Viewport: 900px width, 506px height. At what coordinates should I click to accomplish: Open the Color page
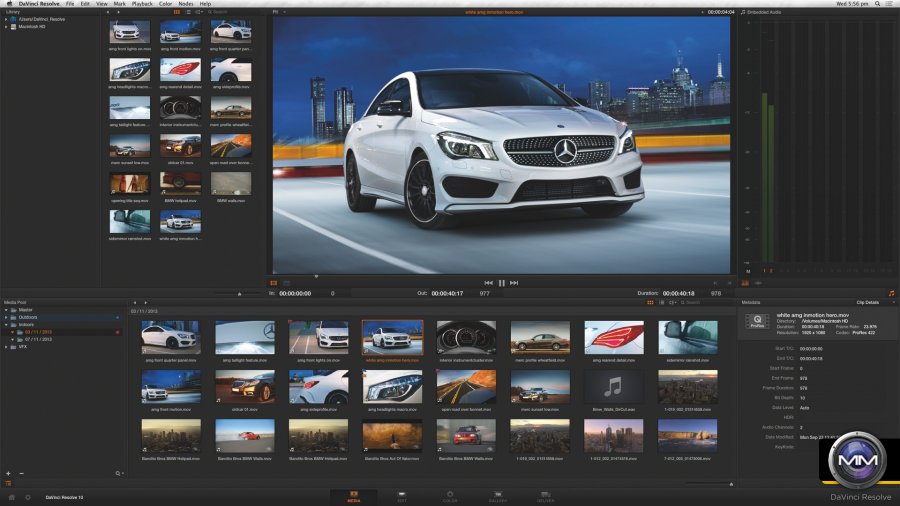click(x=449, y=495)
